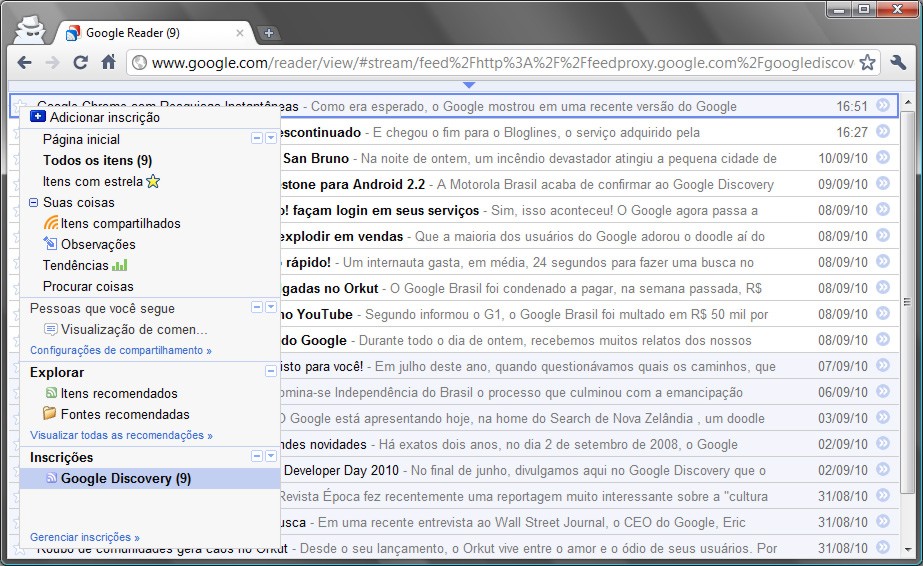Open original of the 16:51 item via arrow icon
Viewport: 923px width, 566px height.
pos(882,105)
